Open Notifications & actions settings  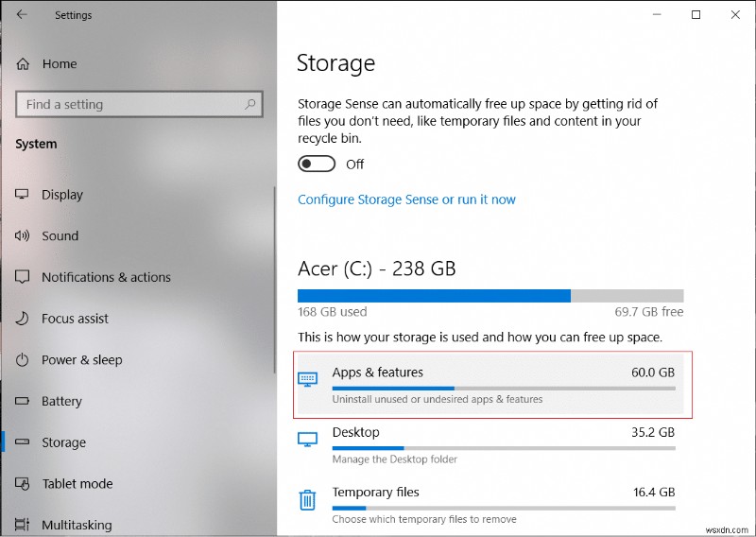(106, 277)
